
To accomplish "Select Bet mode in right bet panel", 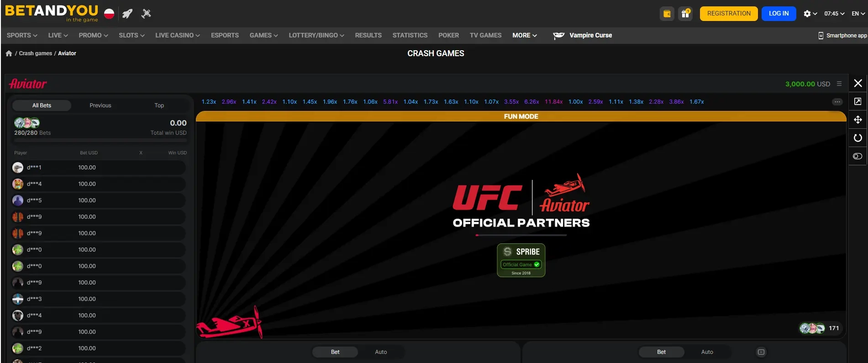I will (x=661, y=352).
